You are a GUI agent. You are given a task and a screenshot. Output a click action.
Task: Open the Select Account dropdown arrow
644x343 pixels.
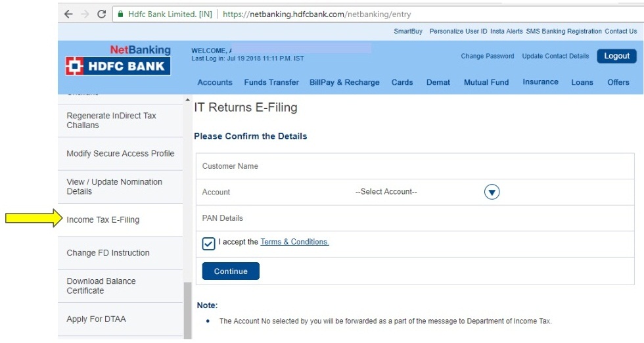492,192
